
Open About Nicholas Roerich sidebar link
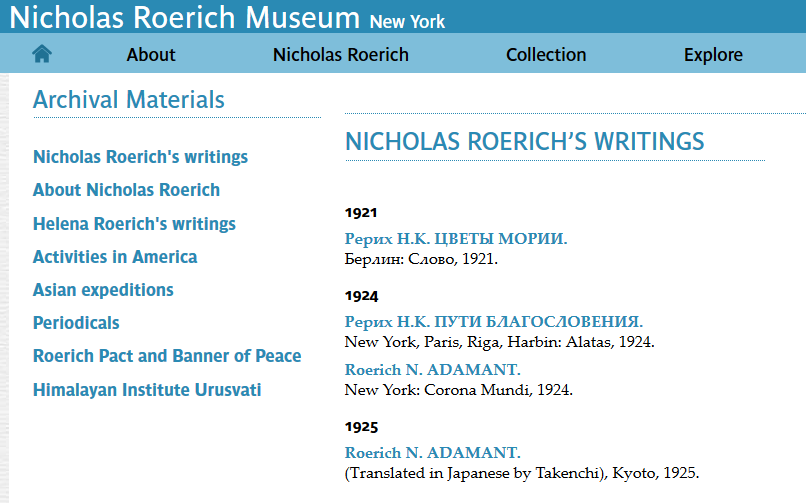pos(126,190)
